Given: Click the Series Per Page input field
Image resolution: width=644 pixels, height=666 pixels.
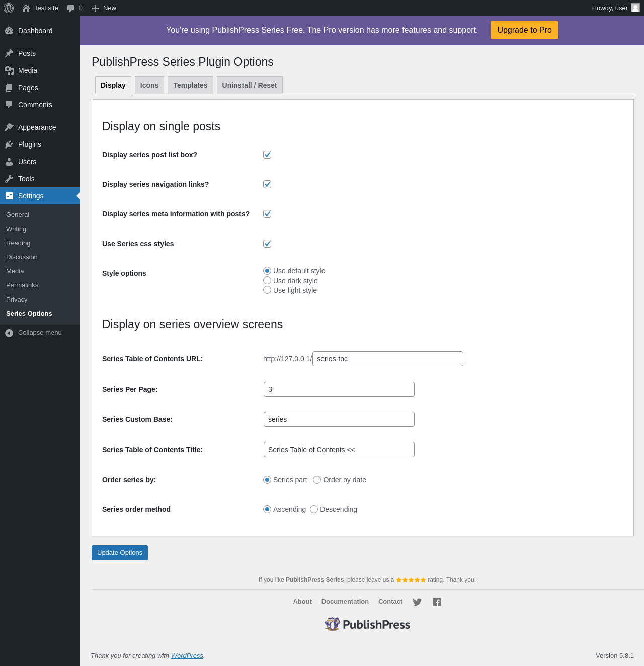Looking at the screenshot, I should point(339,389).
